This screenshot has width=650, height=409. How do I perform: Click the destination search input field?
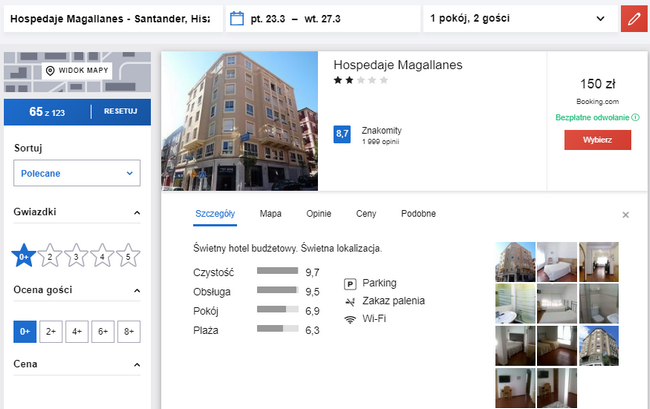[x=113, y=19]
